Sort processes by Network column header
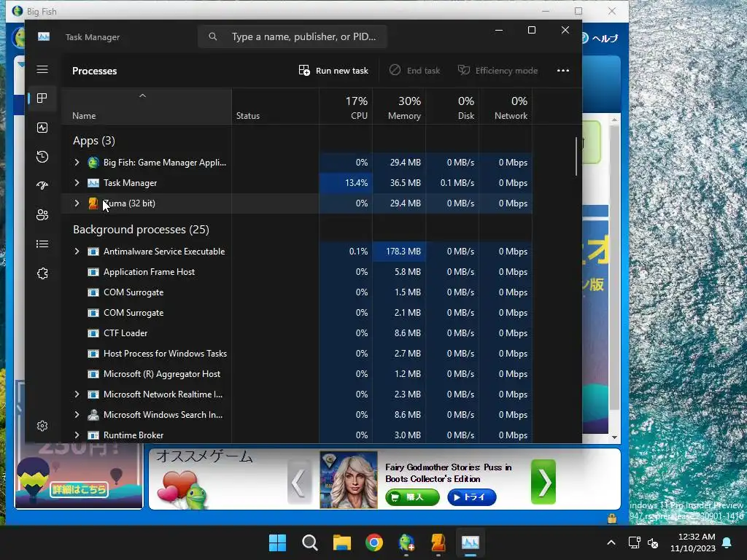Image resolution: width=747 pixels, height=560 pixels. [x=506, y=107]
